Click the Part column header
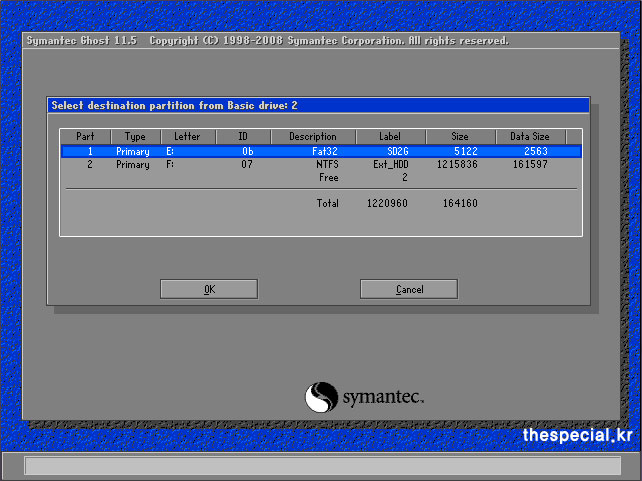 click(x=85, y=136)
